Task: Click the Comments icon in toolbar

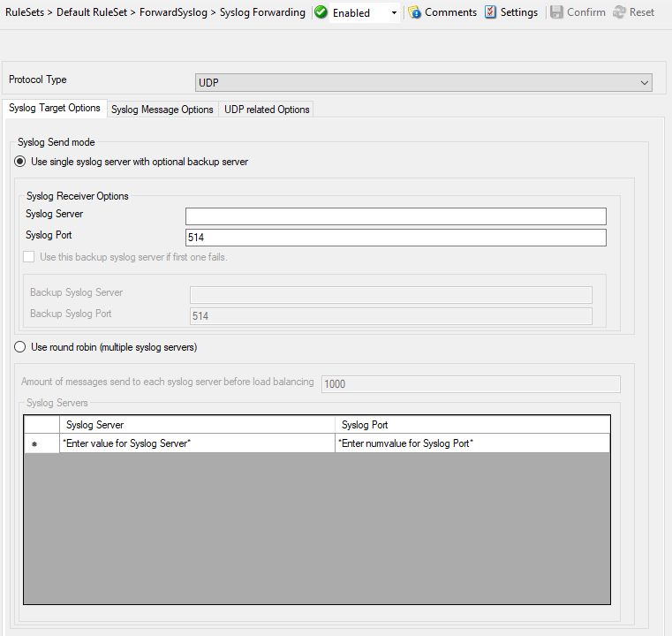Action: [x=414, y=12]
